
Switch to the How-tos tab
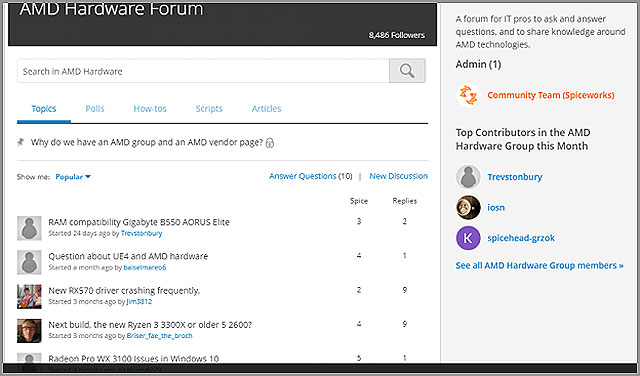point(150,109)
